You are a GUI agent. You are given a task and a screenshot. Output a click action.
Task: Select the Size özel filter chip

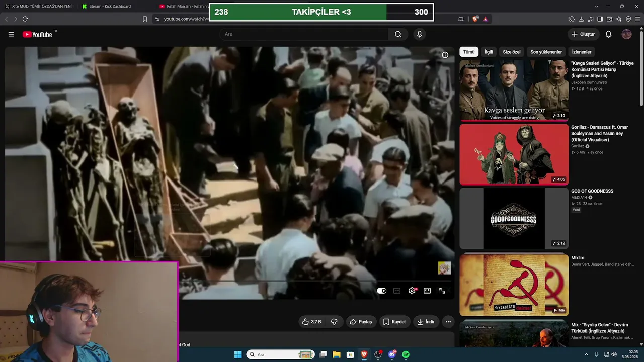pyautogui.click(x=512, y=52)
